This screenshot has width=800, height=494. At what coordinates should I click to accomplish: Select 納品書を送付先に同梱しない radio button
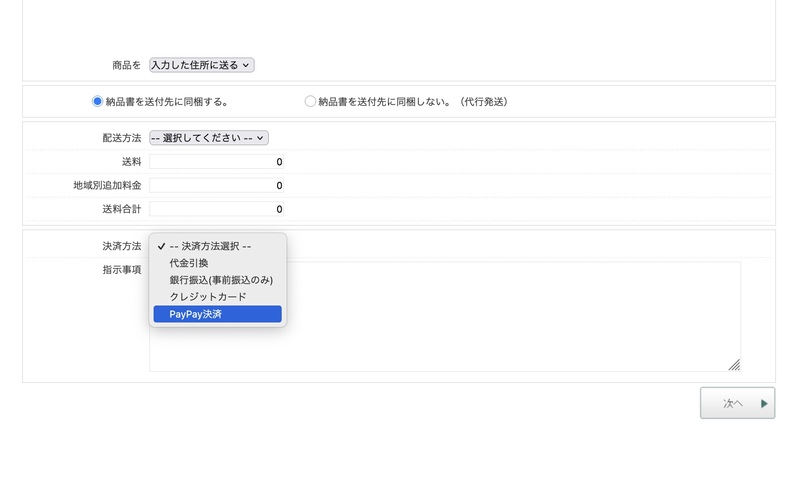click(310, 102)
